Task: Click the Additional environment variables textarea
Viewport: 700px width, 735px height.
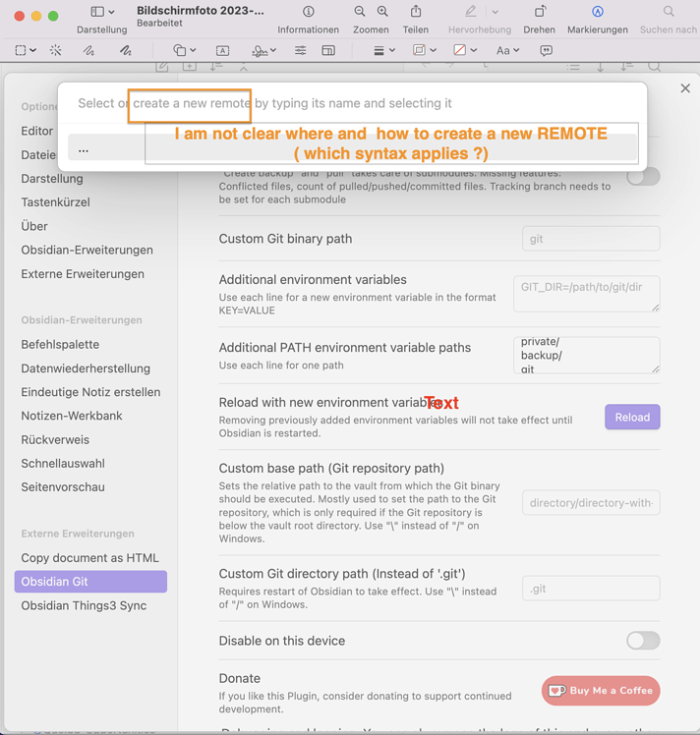Action: coord(587,294)
